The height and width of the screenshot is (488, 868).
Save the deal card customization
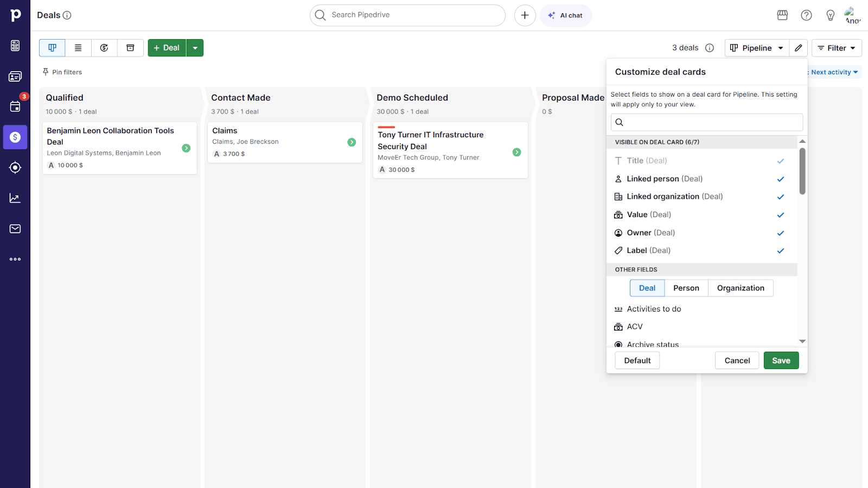tap(781, 360)
